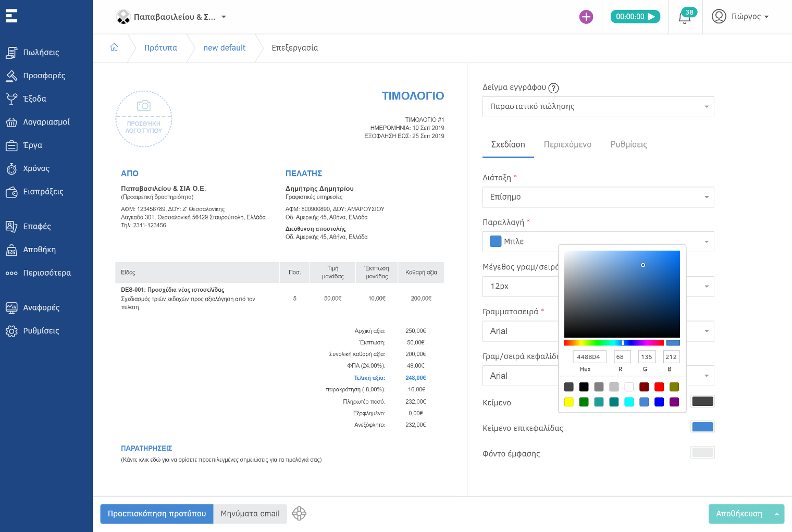Click the G value field 136
This screenshot has height=532, width=792.
click(x=647, y=357)
